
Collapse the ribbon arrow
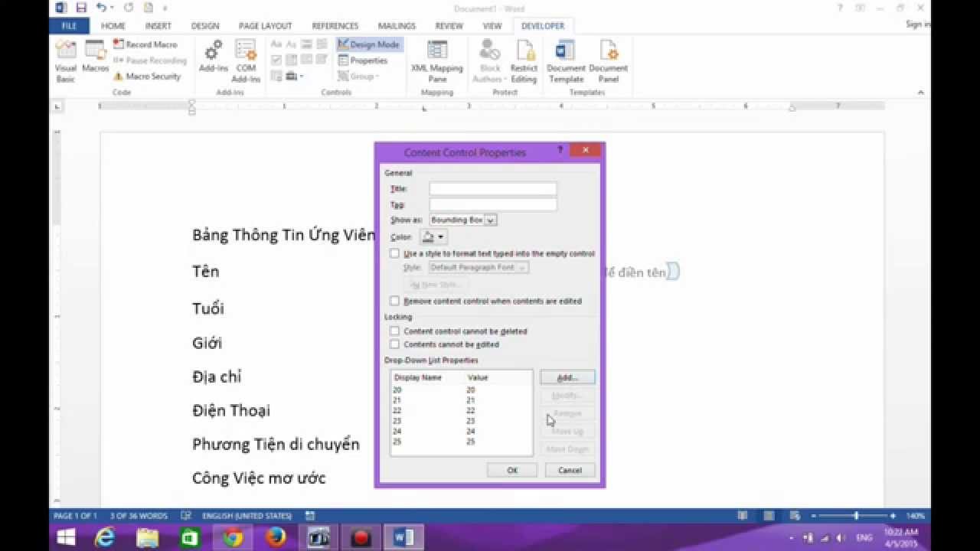pos(921,93)
